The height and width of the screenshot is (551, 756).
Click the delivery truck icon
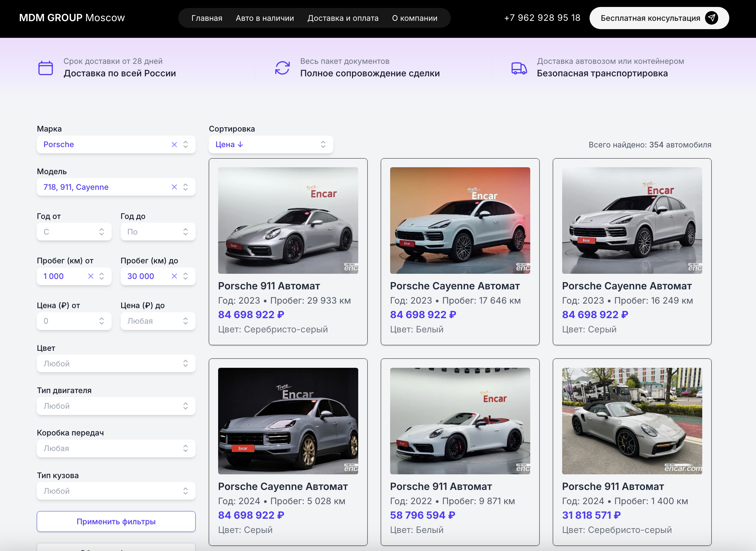point(519,68)
